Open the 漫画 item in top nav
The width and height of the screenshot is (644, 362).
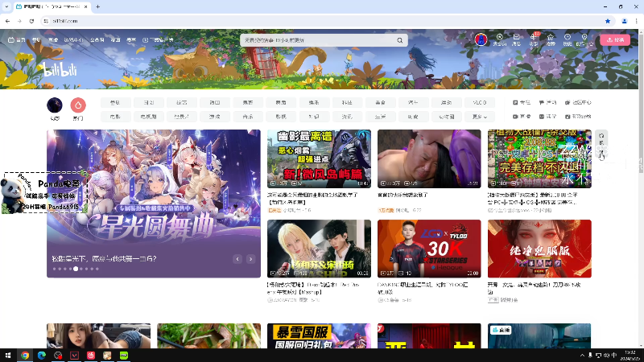(x=115, y=39)
